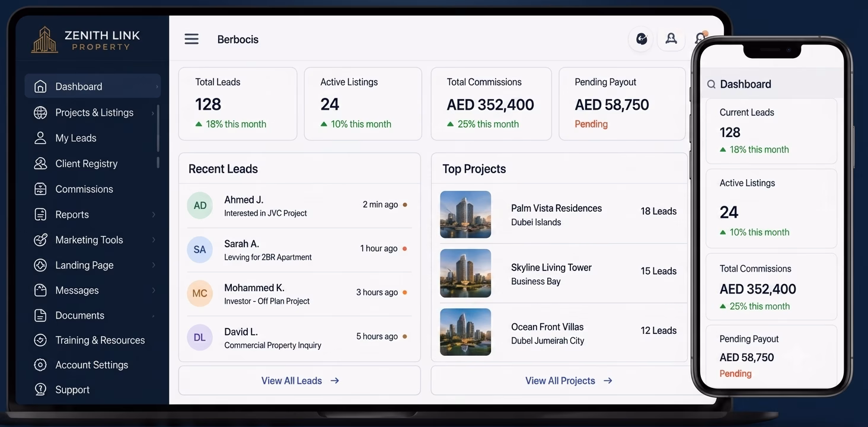Click the Berbocis page title
Image resolution: width=868 pixels, height=427 pixels.
point(238,40)
